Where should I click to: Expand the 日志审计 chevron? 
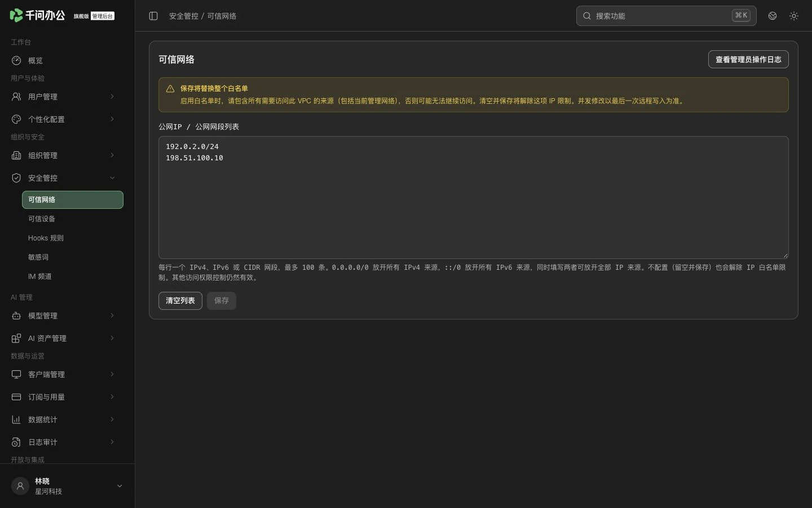pos(112,442)
